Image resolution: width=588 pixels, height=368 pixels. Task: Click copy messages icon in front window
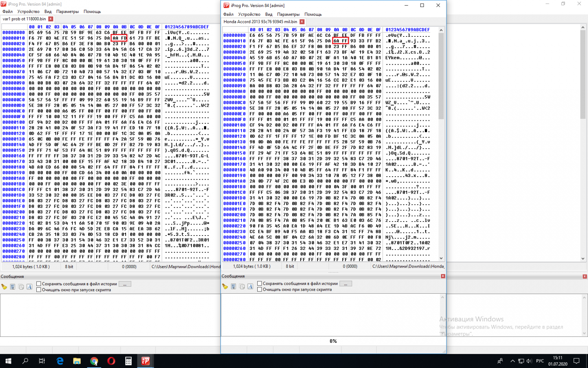[242, 286]
